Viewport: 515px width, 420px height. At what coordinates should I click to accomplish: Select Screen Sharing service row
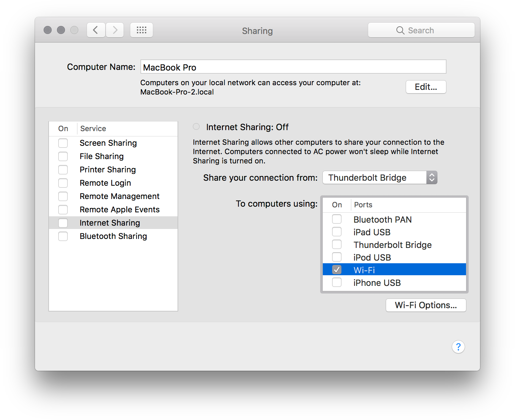113,143
